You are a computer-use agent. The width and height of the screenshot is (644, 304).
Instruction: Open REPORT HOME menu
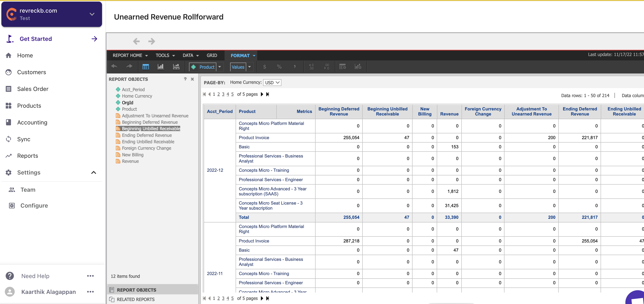[130, 55]
